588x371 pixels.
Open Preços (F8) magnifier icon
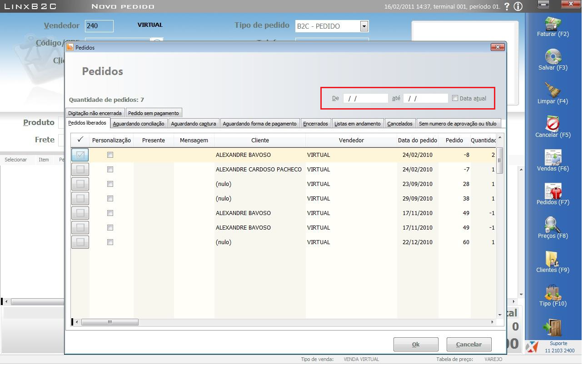[x=553, y=225]
